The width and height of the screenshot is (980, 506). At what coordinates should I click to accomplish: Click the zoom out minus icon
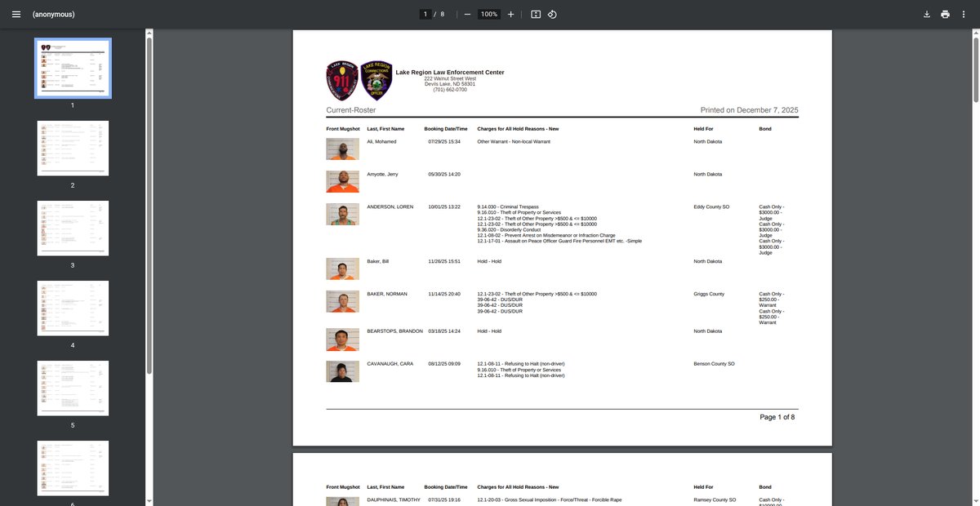coord(467,14)
